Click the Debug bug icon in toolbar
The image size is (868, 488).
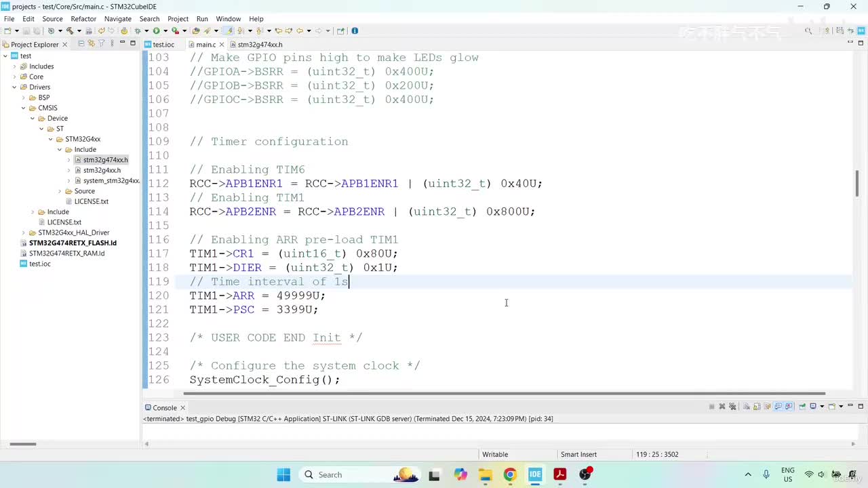138,30
